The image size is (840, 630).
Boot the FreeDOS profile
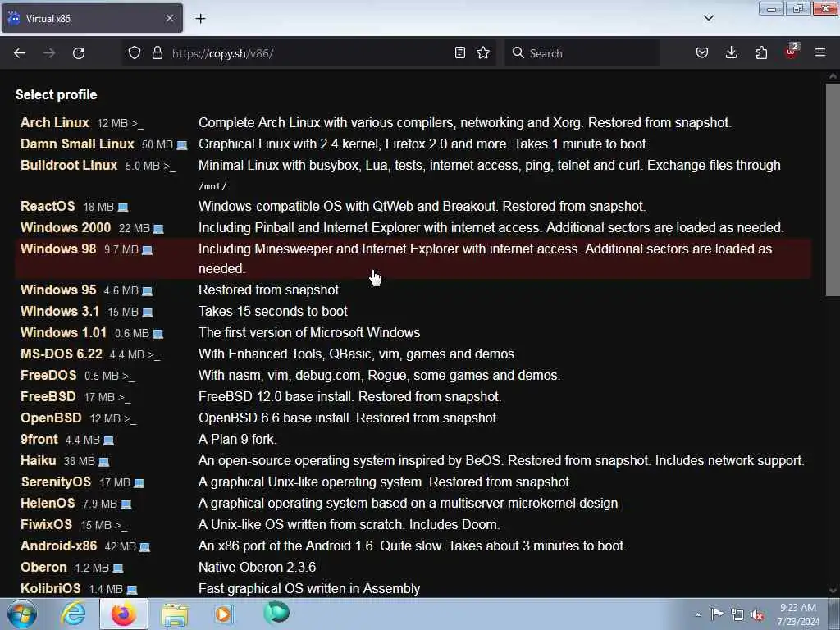coord(48,376)
